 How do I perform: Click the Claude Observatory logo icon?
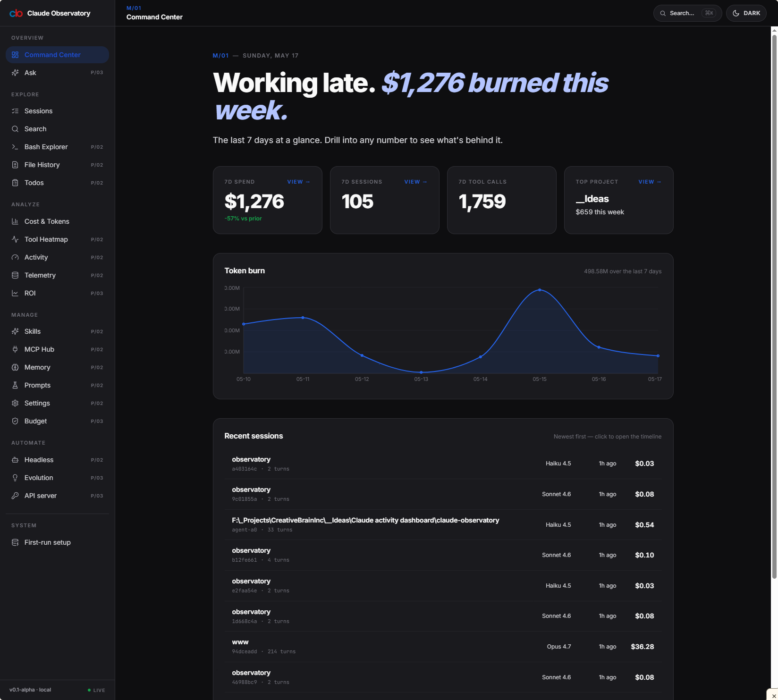[16, 13]
